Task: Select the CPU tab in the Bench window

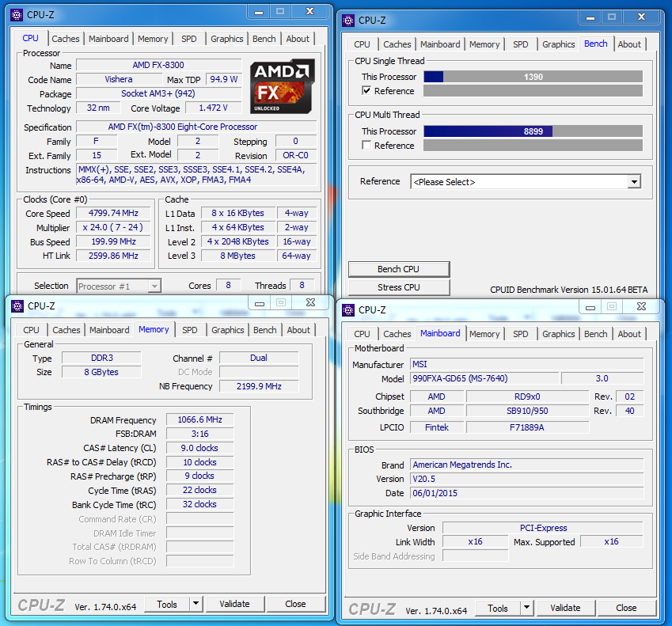Action: (363, 44)
